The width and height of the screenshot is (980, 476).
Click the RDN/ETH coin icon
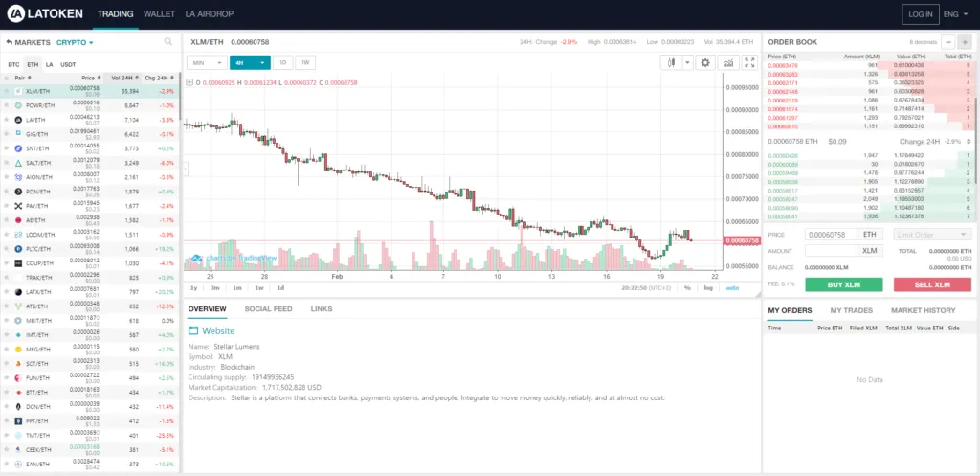[19, 192]
